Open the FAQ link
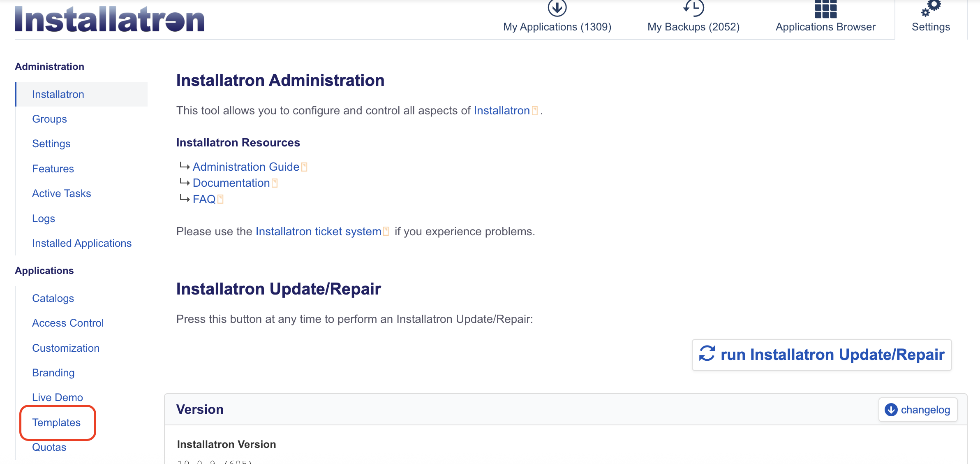 (204, 199)
